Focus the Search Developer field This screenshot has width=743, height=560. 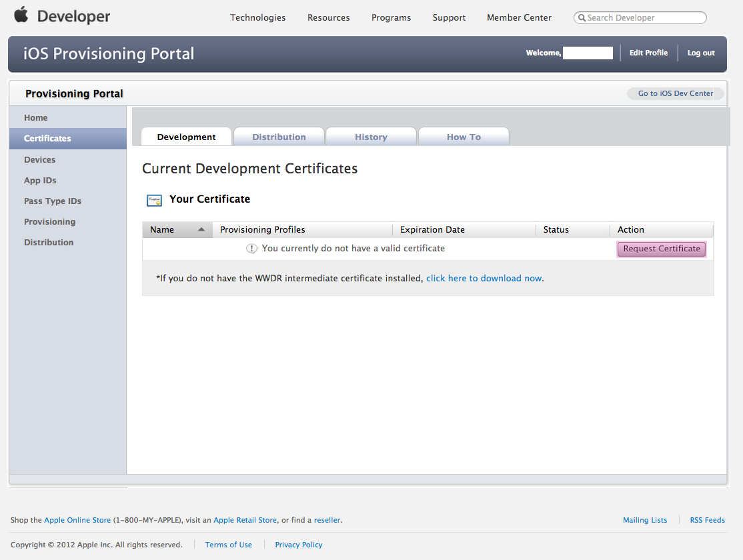point(640,17)
